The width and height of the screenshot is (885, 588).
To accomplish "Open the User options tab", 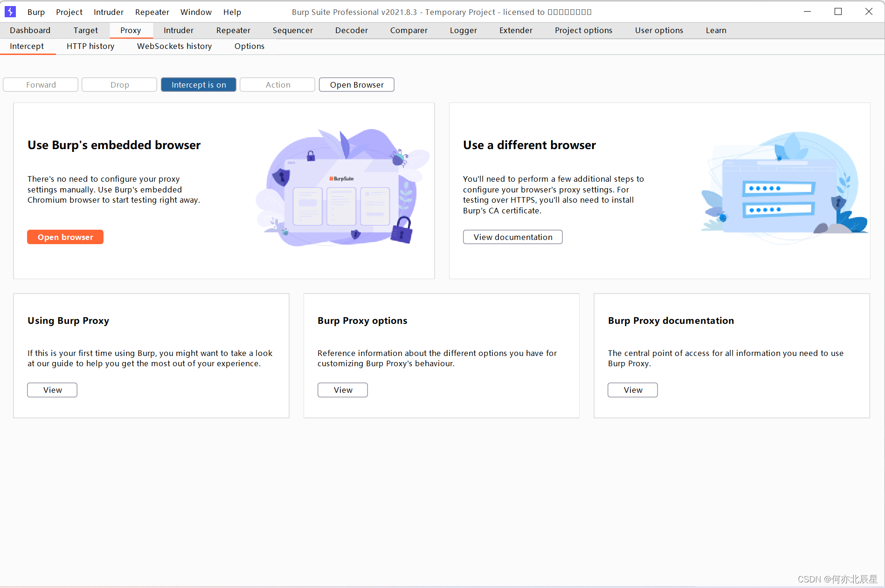I will pyautogui.click(x=659, y=30).
